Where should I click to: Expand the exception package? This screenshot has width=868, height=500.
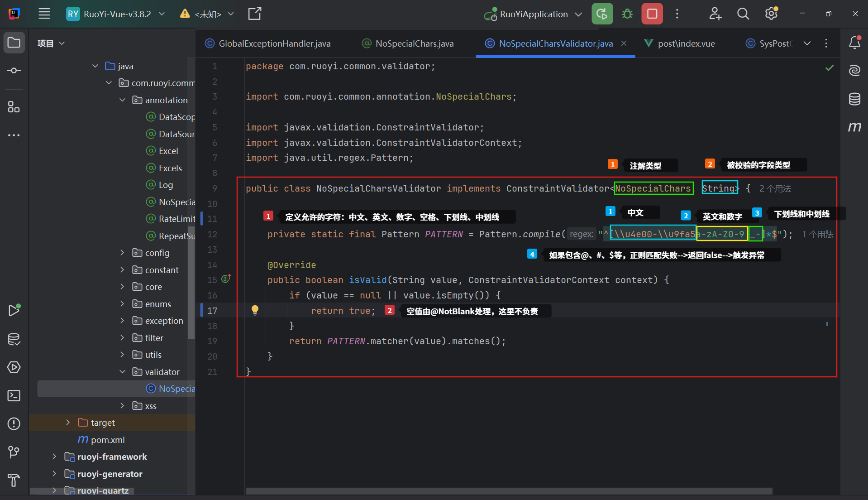click(x=122, y=321)
